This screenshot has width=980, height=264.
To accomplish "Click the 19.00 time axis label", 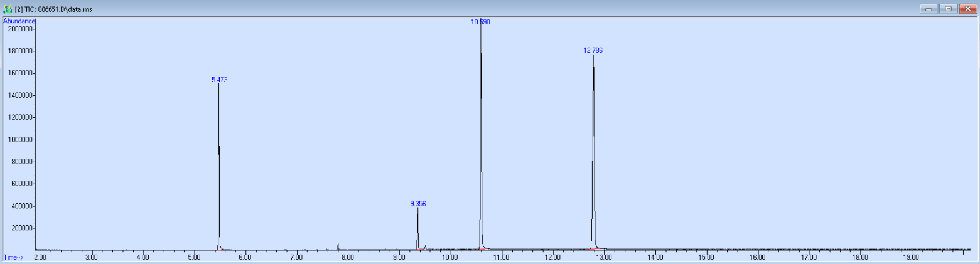I will point(911,257).
